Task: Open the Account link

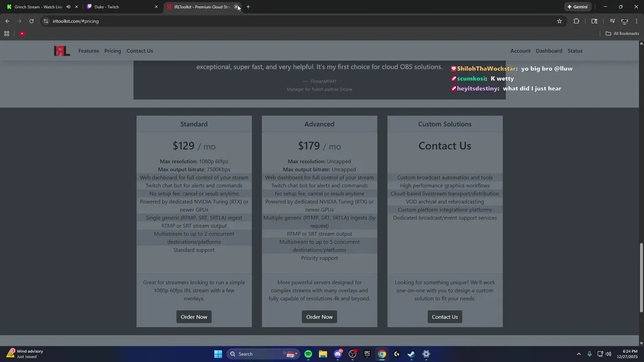Action: click(520, 51)
